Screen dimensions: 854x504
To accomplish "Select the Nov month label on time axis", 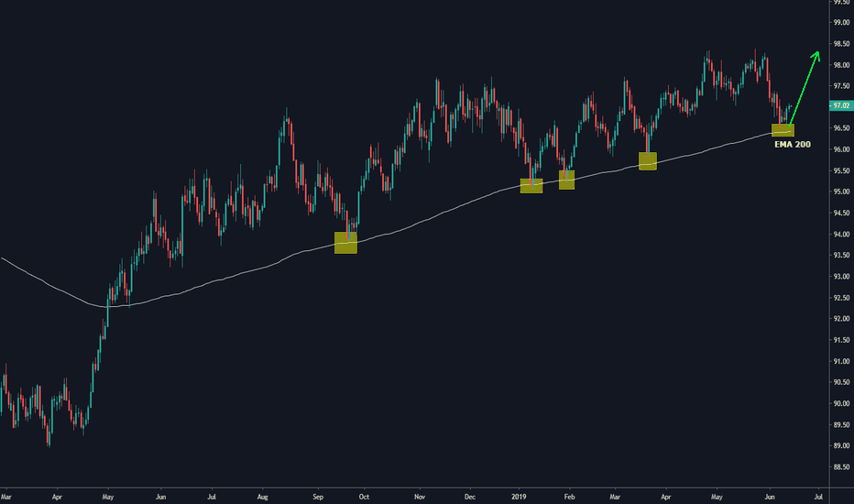I will (x=420, y=497).
